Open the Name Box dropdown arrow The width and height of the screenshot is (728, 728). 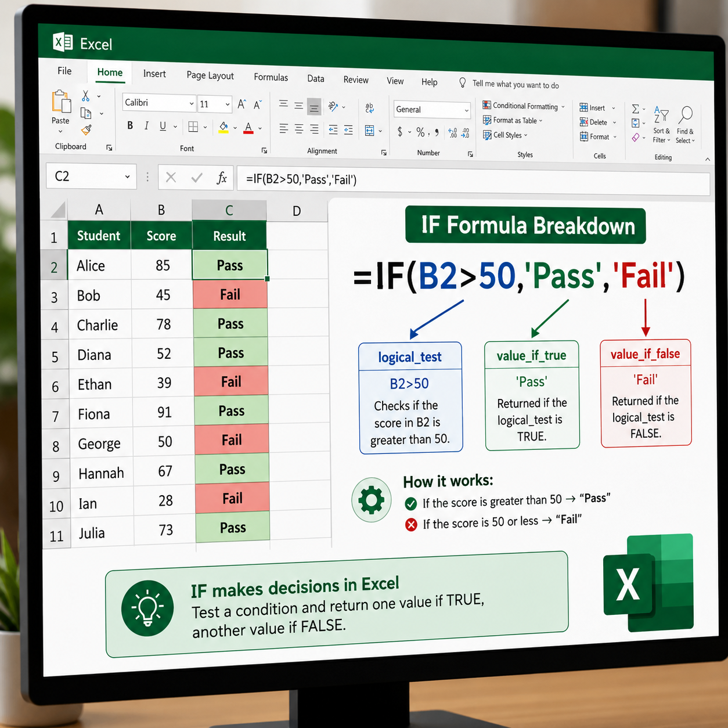click(x=127, y=177)
